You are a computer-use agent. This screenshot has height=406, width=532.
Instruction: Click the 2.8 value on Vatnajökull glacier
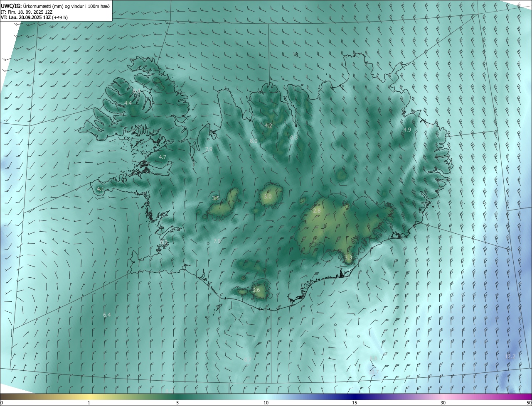(x=317, y=211)
